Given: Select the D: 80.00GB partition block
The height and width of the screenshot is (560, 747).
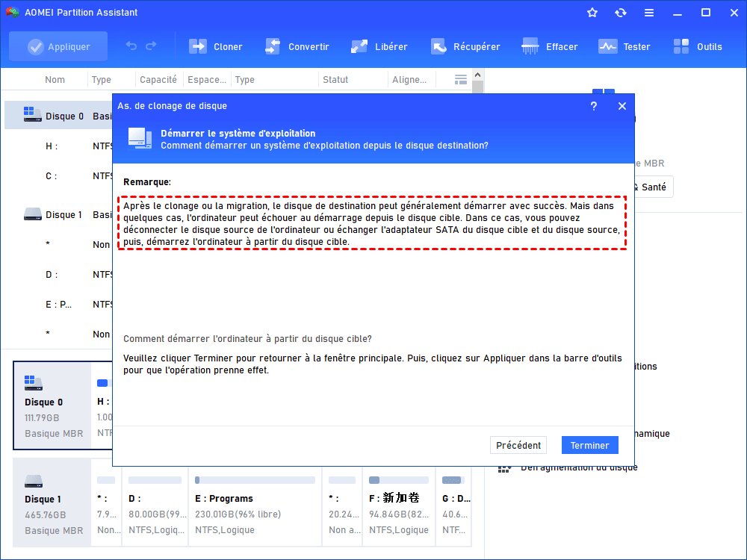Looking at the screenshot, I should [x=155, y=506].
